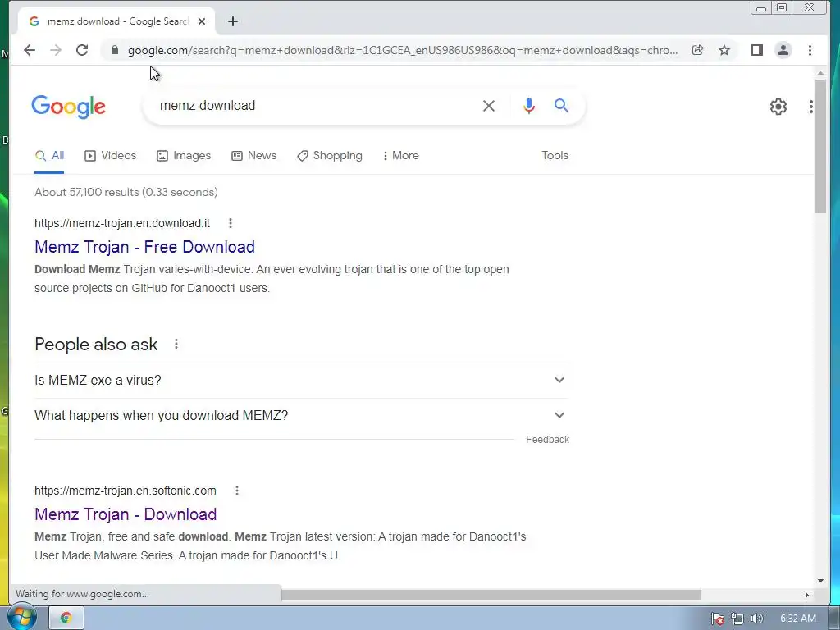Switch to Images results tab
This screenshot has width=840, height=630.
[184, 155]
